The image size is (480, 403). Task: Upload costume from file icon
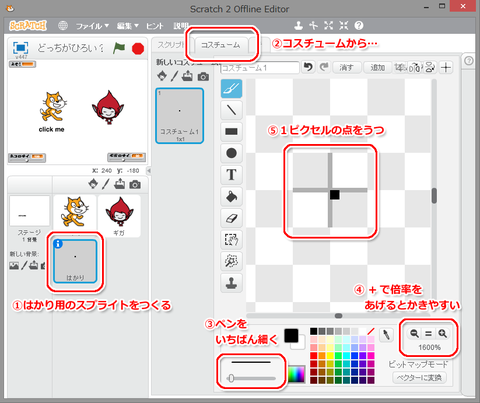coord(187,76)
